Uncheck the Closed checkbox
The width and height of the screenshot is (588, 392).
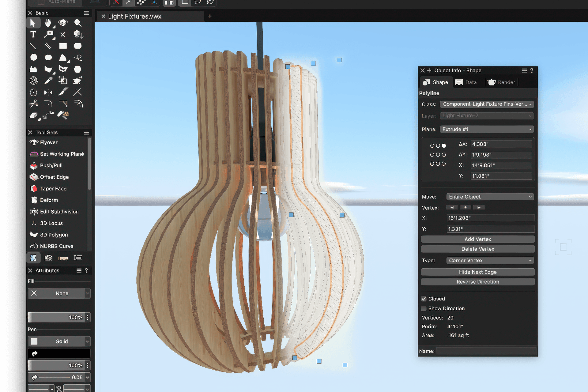[x=424, y=299]
